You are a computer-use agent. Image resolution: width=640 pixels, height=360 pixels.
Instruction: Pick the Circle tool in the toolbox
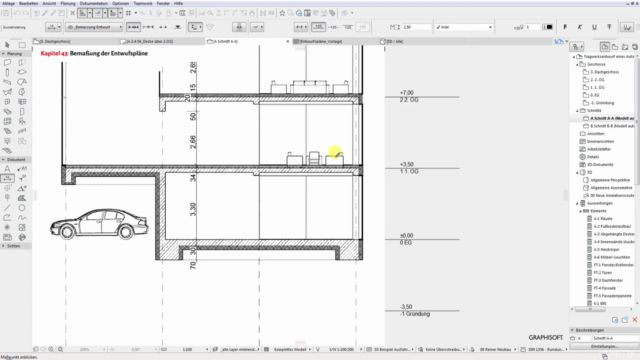(x=22, y=208)
